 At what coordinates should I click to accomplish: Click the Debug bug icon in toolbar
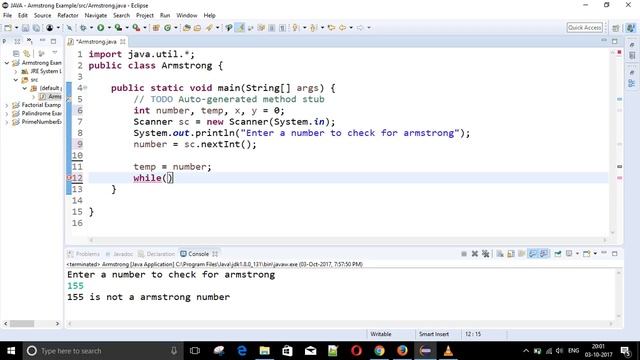tap(83, 28)
